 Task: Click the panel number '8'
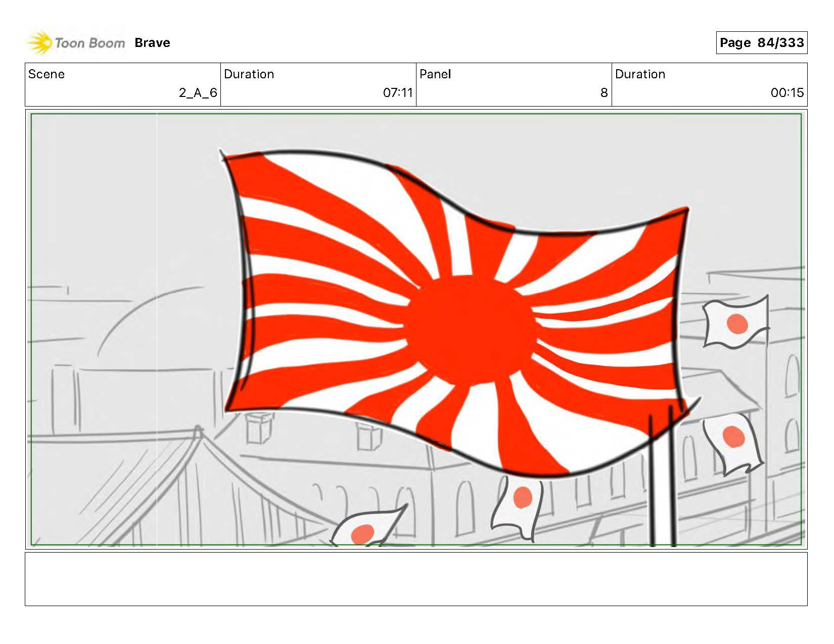[604, 93]
